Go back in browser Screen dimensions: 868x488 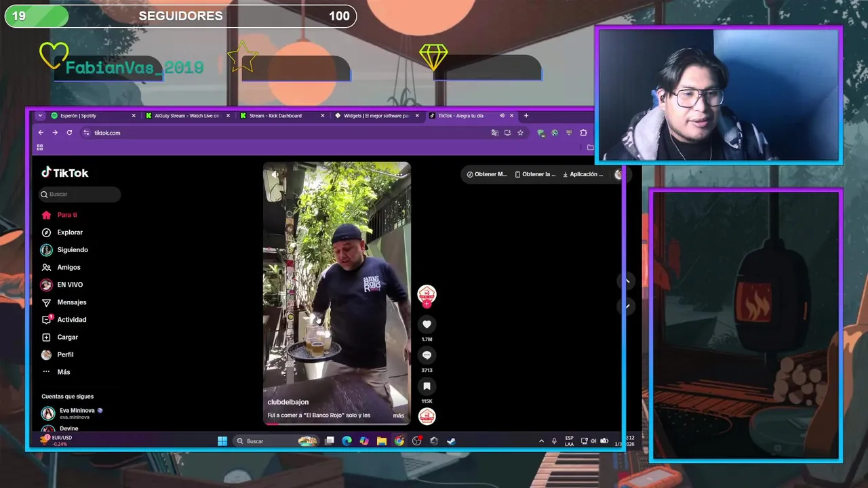(41, 133)
